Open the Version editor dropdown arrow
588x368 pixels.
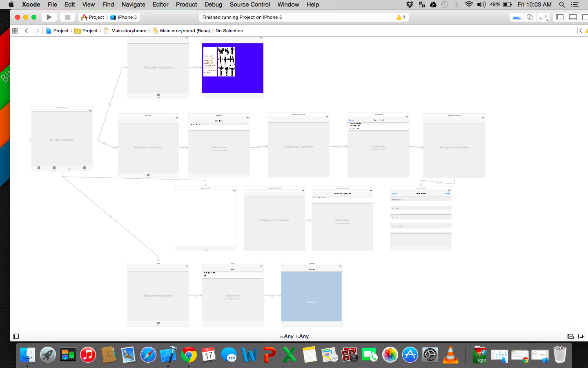547,20
